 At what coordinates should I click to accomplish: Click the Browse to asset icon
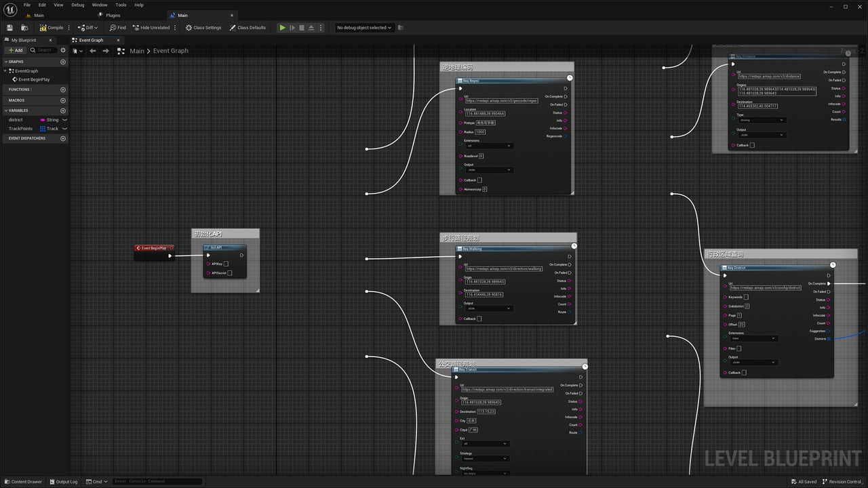[x=24, y=28]
